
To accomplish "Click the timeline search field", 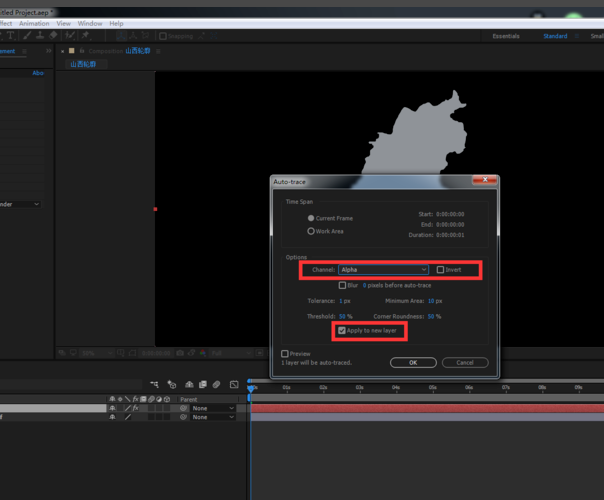I will coord(71,384).
